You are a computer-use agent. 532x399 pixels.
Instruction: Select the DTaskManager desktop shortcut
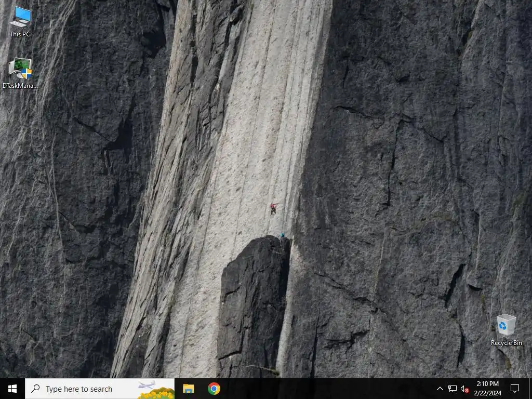[x=20, y=73]
